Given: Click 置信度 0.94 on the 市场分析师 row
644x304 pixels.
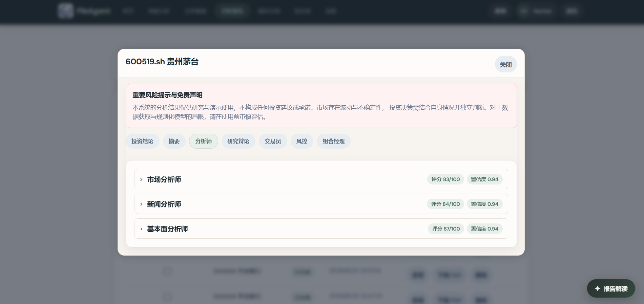Looking at the screenshot, I should click(484, 179).
